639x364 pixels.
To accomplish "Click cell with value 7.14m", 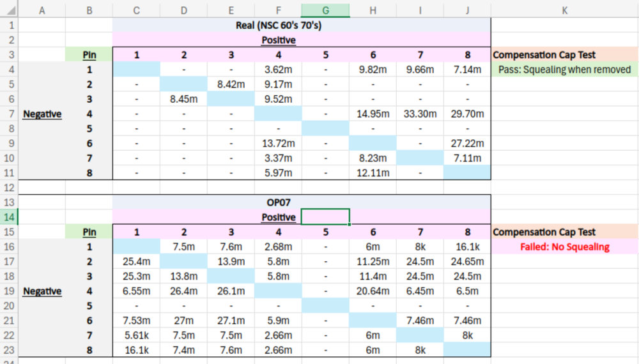I will [x=468, y=70].
